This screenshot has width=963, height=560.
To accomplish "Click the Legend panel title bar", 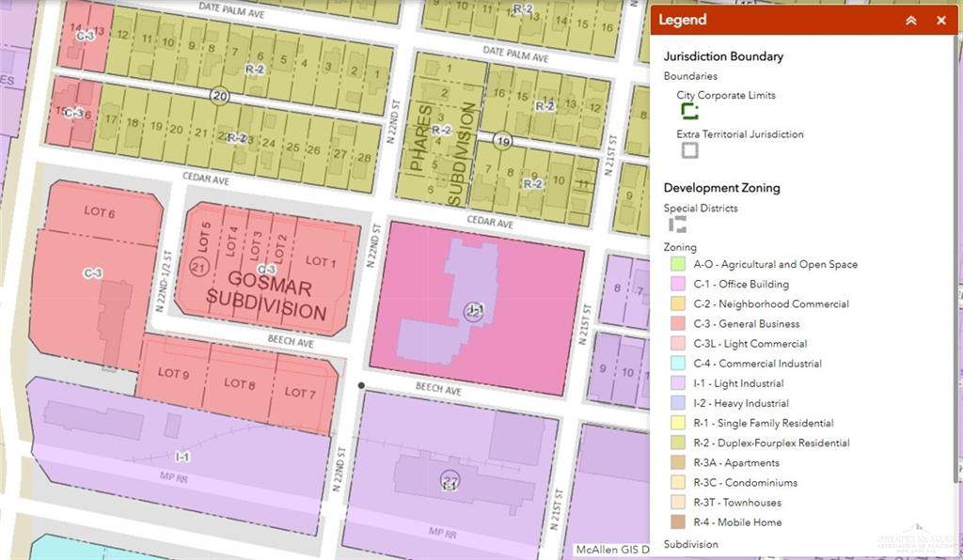I will click(771, 20).
